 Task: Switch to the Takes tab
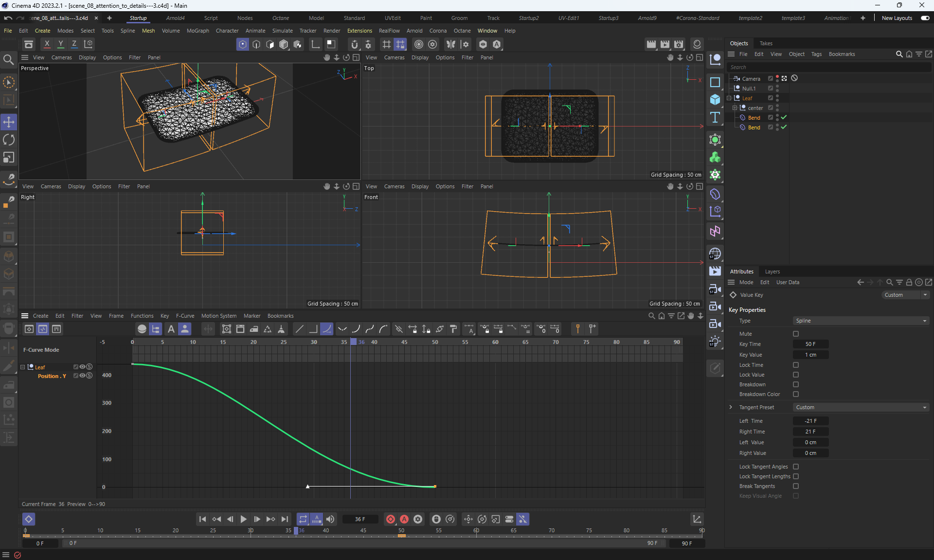coord(766,43)
